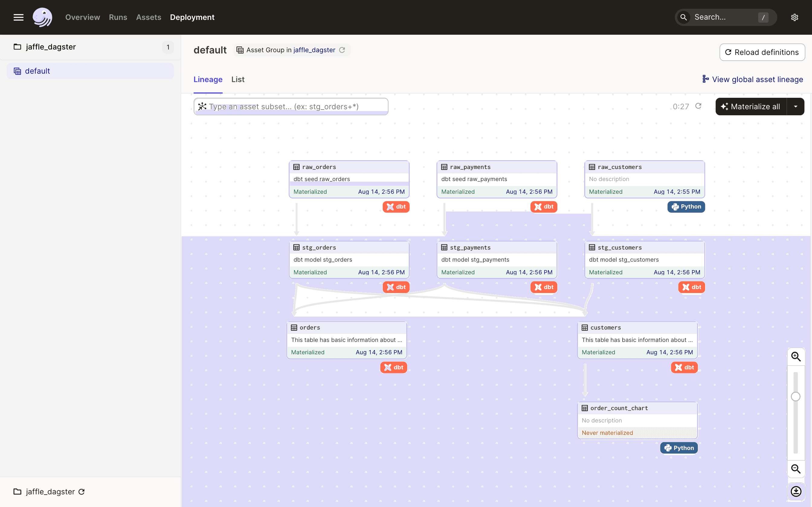
Task: Open the hamburger navigation menu
Action: [x=18, y=17]
